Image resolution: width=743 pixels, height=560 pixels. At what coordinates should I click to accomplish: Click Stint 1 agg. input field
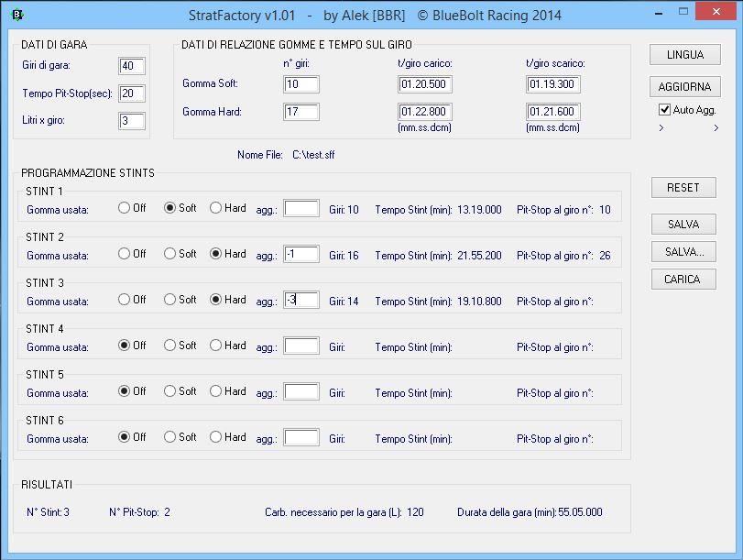[301, 209]
